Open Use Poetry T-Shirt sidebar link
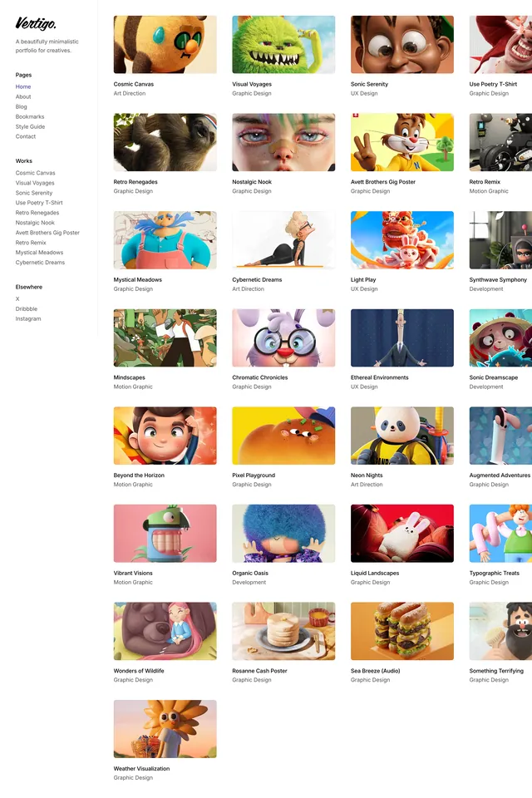This screenshot has width=532, height=798. (39, 203)
